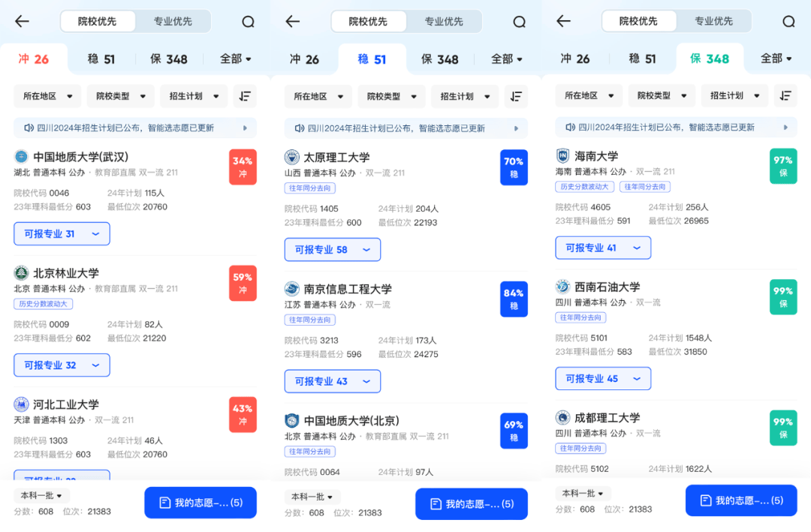Image resolution: width=811 pixels, height=532 pixels.
Task: Click the 中国地质大学(武汉) school logo
Action: (21, 156)
